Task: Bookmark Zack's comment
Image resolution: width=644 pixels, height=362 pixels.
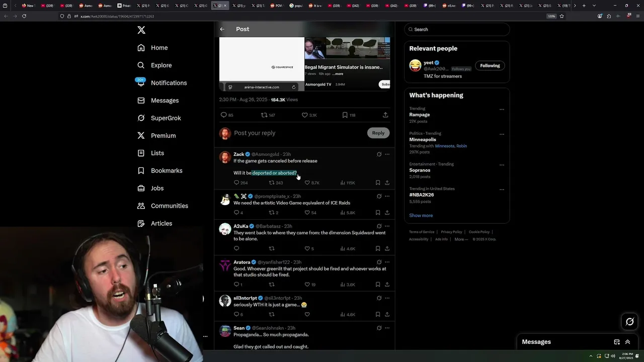Action: pos(378,183)
